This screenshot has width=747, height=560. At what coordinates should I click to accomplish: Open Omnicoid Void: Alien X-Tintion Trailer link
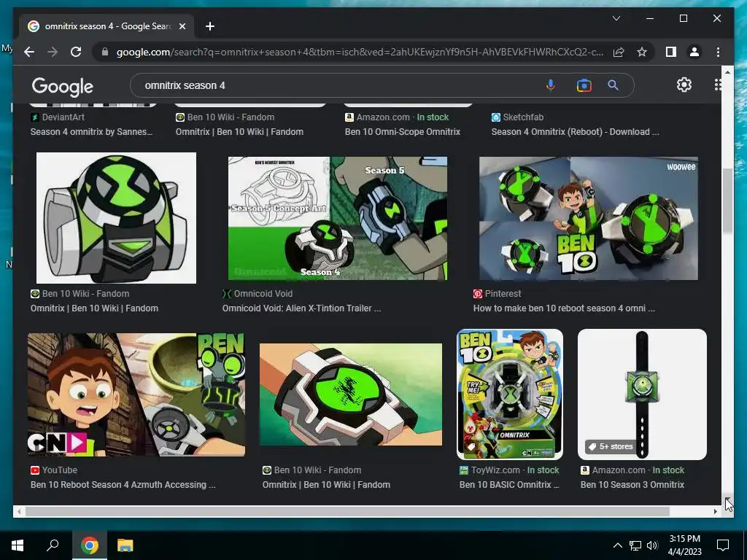coord(301,308)
